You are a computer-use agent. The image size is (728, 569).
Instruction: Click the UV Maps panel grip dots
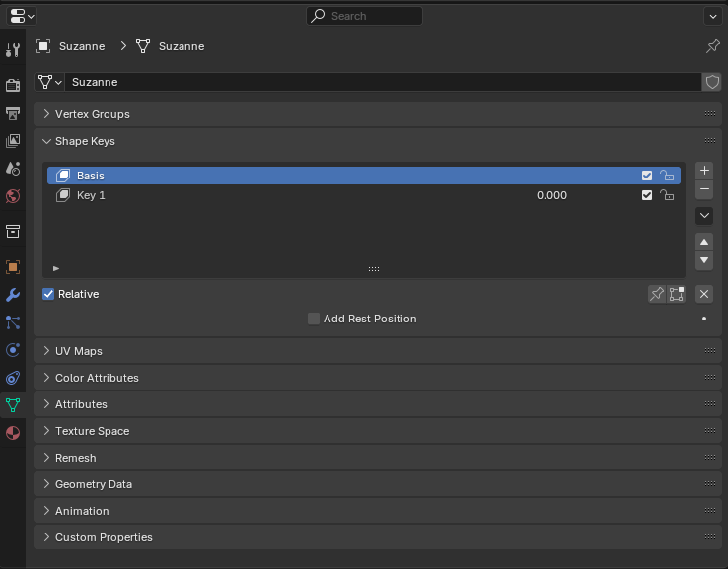pyautogui.click(x=710, y=350)
